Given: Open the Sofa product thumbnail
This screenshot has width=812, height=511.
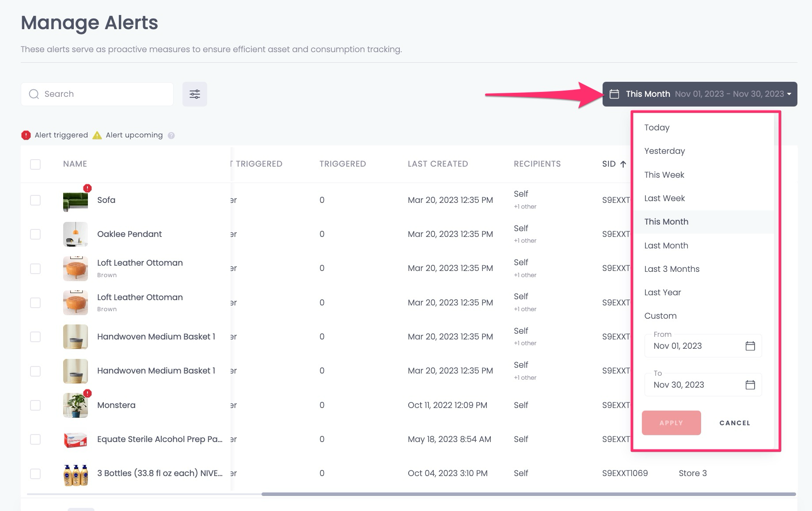Looking at the screenshot, I should (76, 200).
